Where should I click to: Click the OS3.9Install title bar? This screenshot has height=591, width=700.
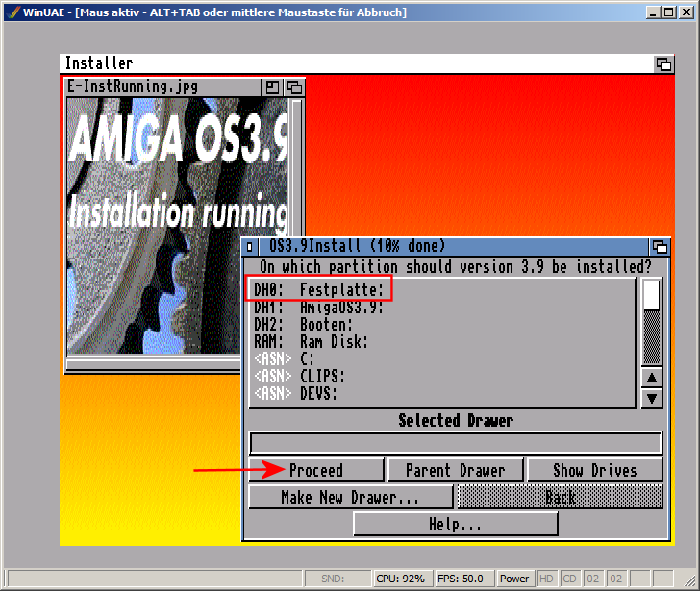click(452, 246)
